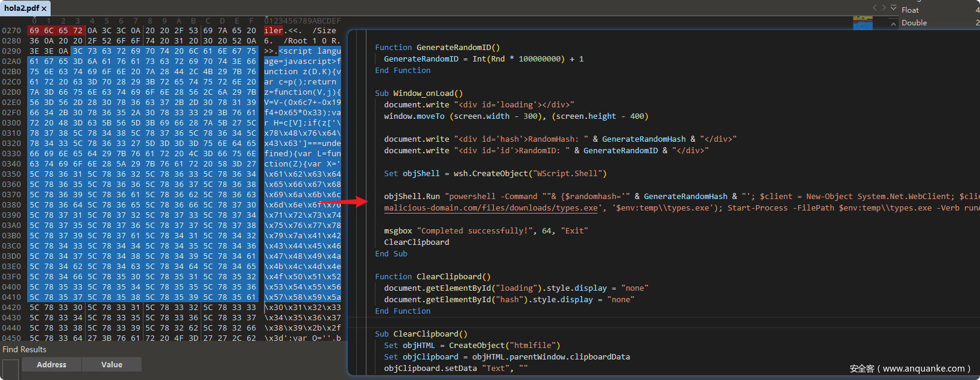Click 'Function GenerateRandomID()' code line
This screenshot has width=980, height=380.
pyautogui.click(x=438, y=48)
